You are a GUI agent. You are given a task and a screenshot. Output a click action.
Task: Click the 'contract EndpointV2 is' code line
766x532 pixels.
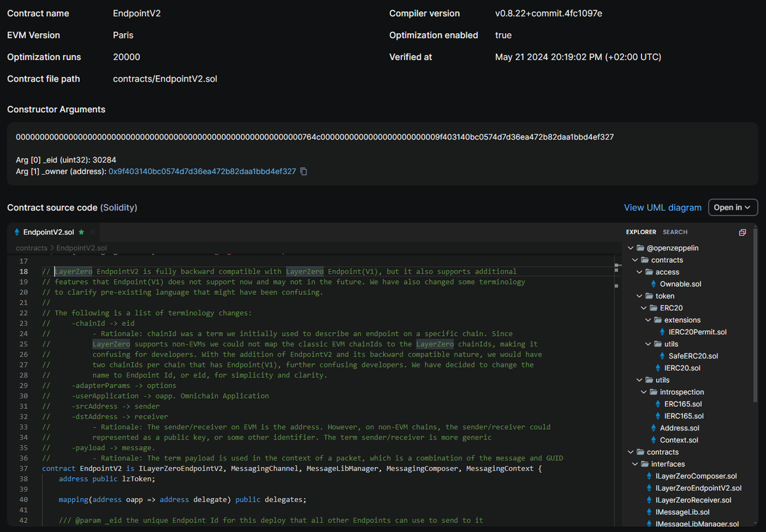292,468
